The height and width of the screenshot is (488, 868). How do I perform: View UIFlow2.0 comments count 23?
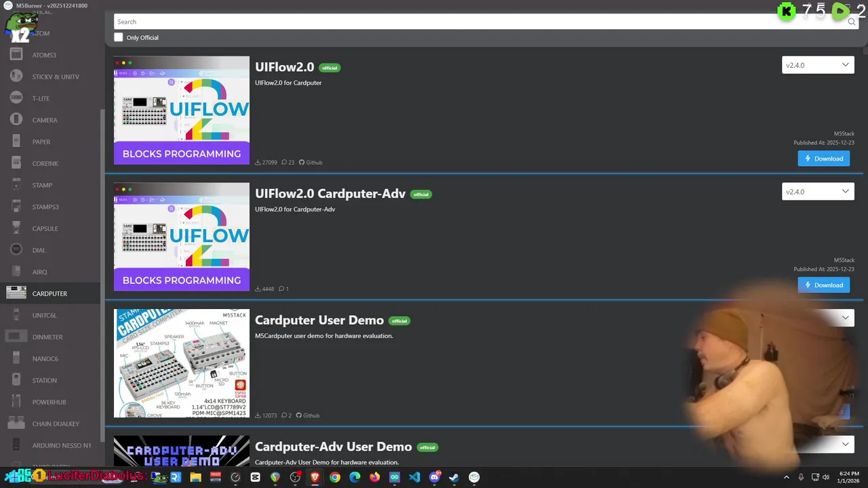pos(288,163)
